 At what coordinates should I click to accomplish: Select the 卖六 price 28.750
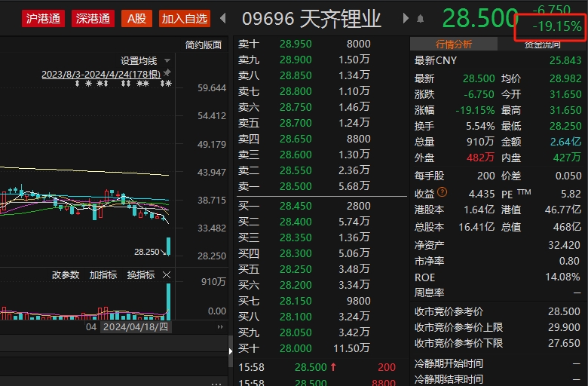pyautogui.click(x=296, y=107)
